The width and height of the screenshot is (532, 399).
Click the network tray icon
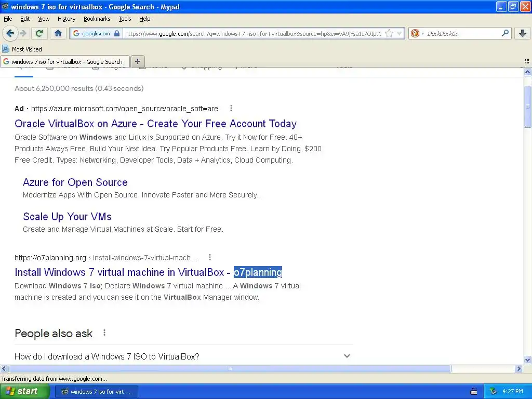point(494,392)
